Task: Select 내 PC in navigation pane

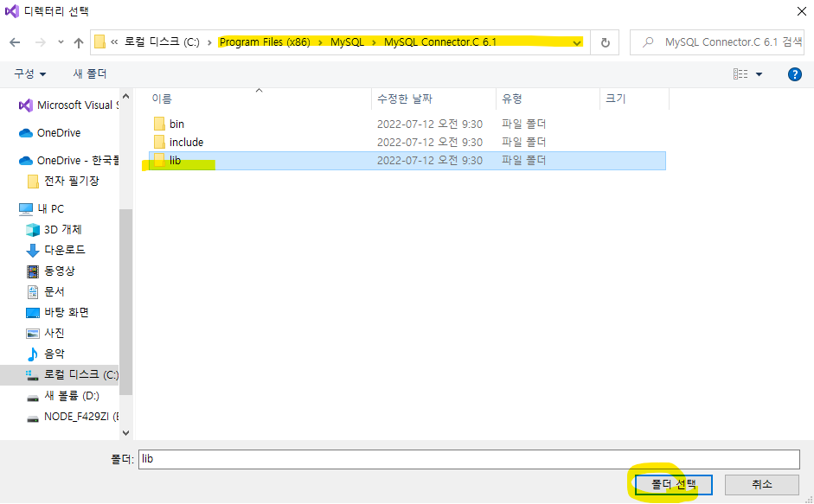Action: (x=42, y=208)
